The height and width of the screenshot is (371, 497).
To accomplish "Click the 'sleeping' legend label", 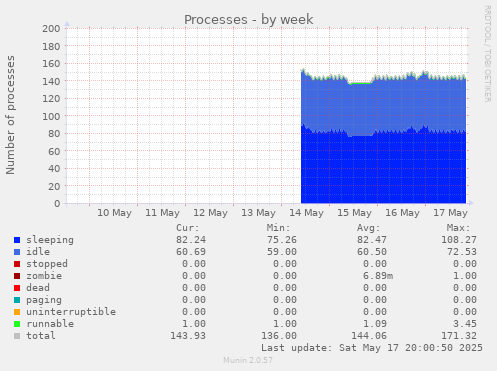I will (50, 240).
